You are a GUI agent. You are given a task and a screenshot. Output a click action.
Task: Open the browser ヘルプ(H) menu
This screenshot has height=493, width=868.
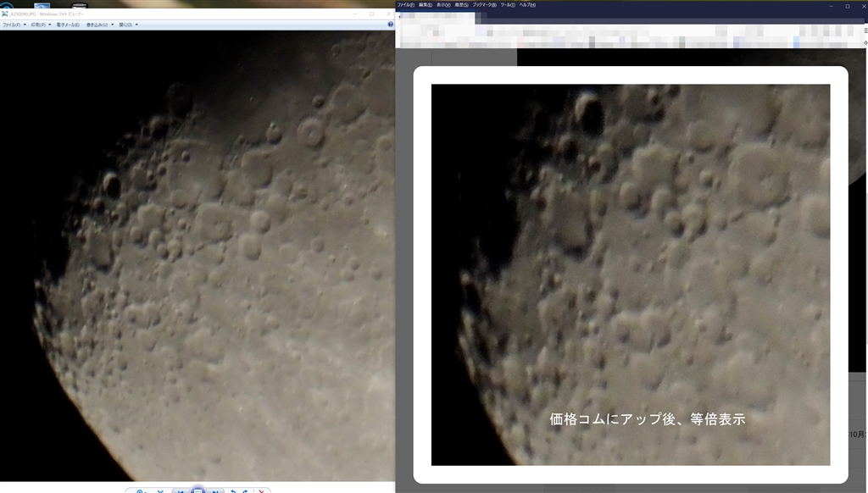tap(527, 5)
